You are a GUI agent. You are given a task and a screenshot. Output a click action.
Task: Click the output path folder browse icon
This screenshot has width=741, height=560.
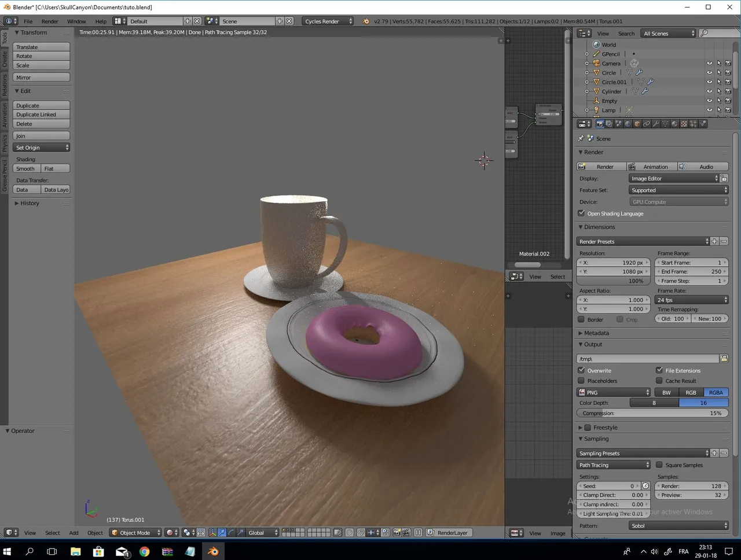pyautogui.click(x=724, y=359)
